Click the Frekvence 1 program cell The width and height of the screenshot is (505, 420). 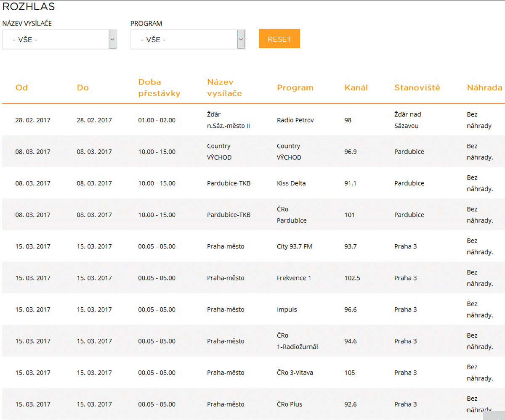click(294, 278)
